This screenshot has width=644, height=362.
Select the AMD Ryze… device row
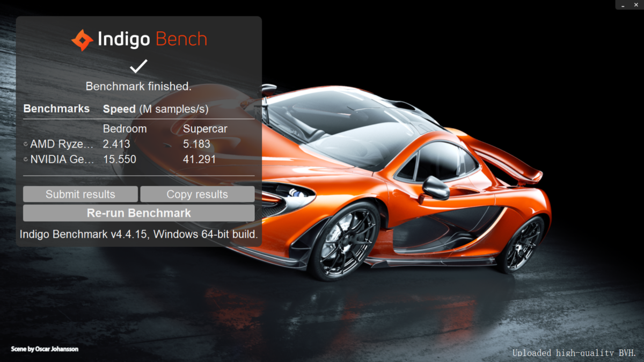139,144
